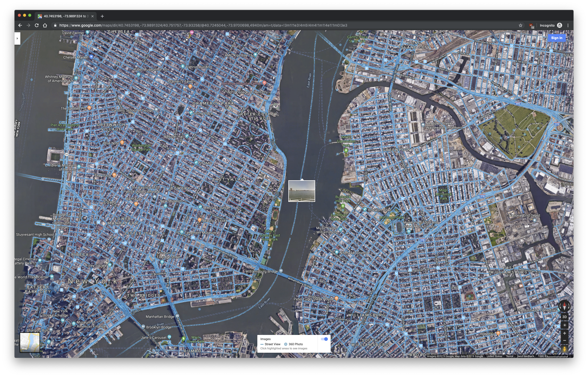Close the Google Maps directions tab

tap(92, 16)
